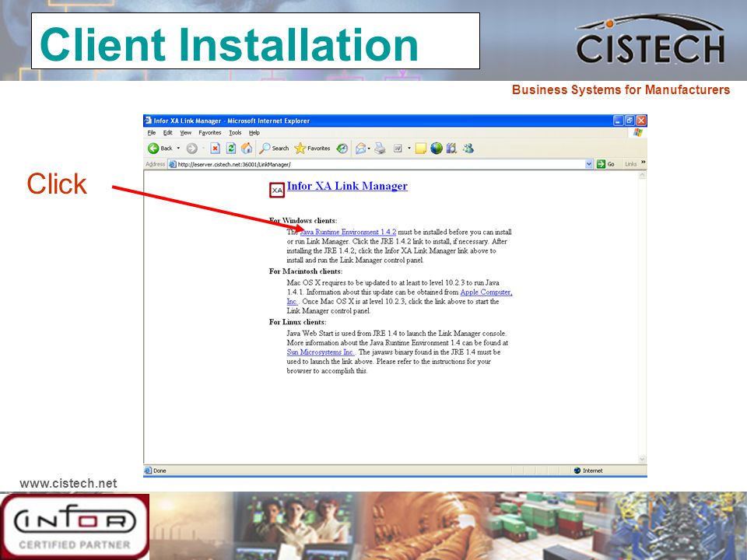Screen dimensions: 747x560
Task: Click the Research books icon
Action: (x=451, y=149)
